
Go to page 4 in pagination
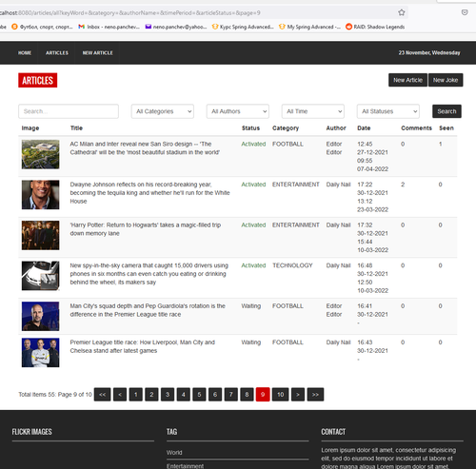coord(184,395)
